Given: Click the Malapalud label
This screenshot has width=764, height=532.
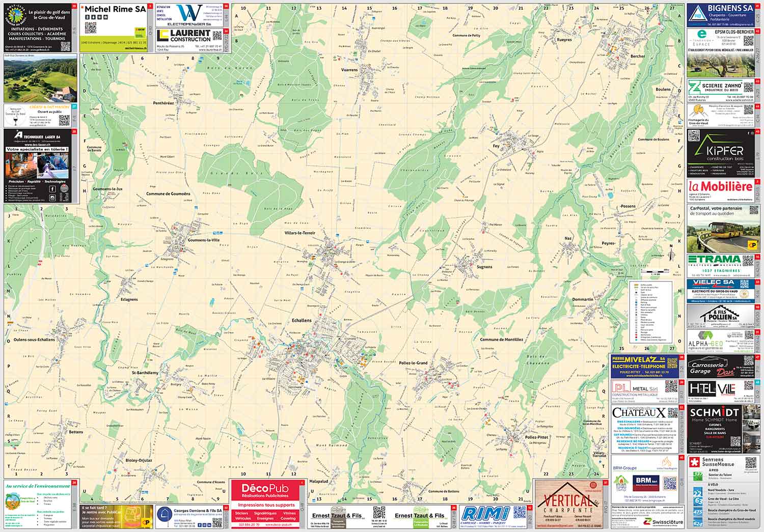Looking at the screenshot, I should (x=319, y=481).
